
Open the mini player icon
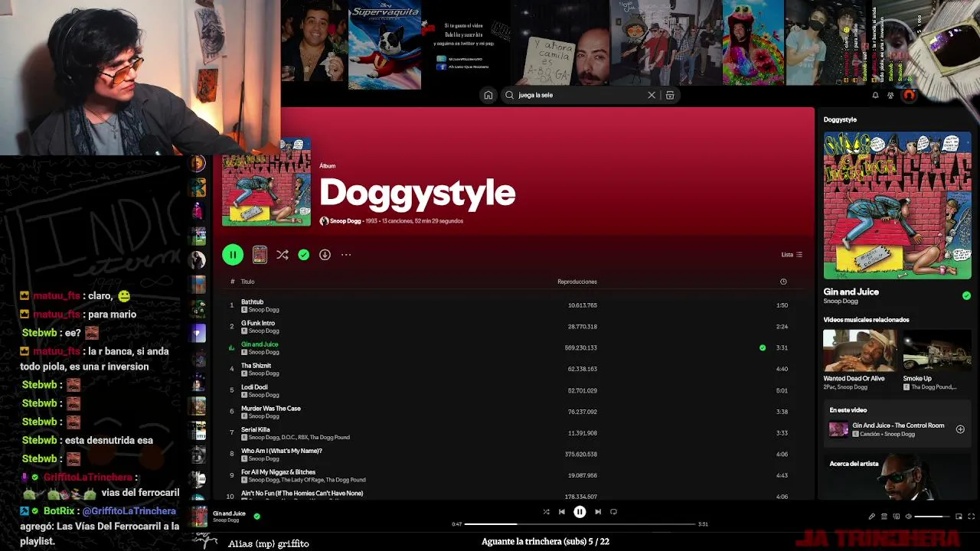(x=959, y=517)
